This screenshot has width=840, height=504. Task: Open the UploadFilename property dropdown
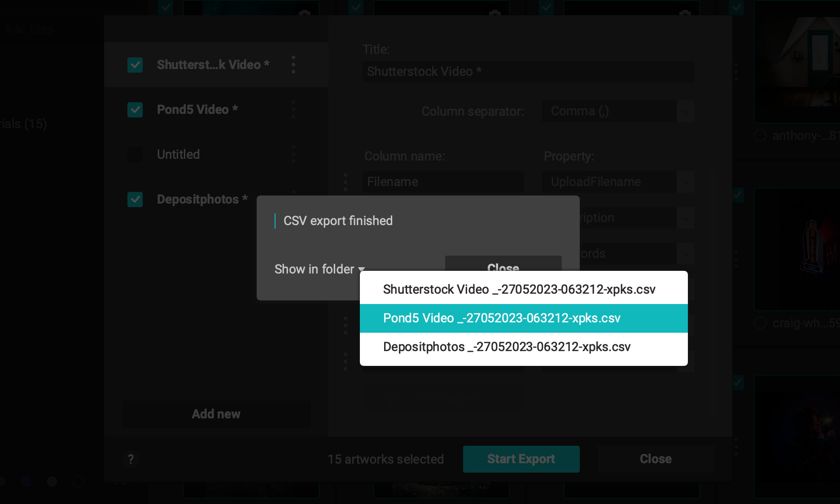point(618,182)
